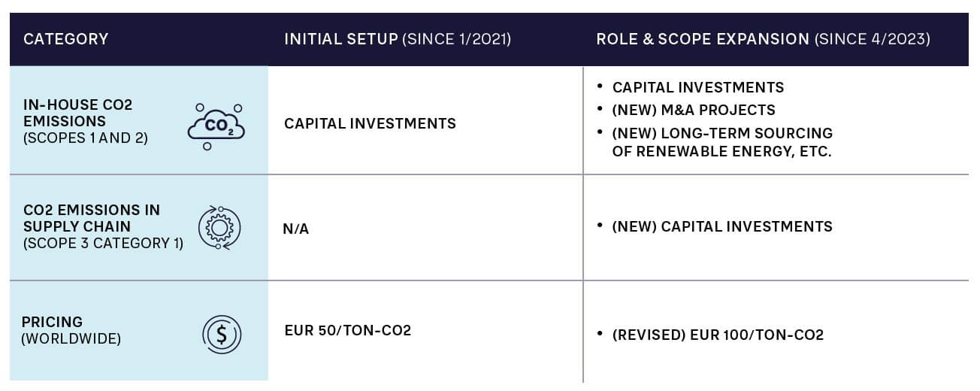Screen dimensions: 980x391
Task: Click the (SINCE 4/2023) date text
Action: pos(872,39)
